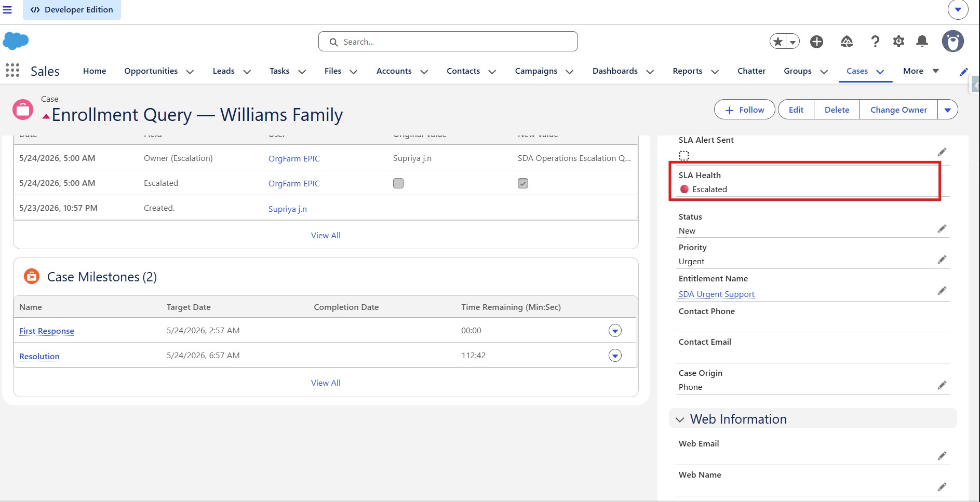Click the Time Remaining 112:42 value
The height and width of the screenshot is (502, 980).
474,356
